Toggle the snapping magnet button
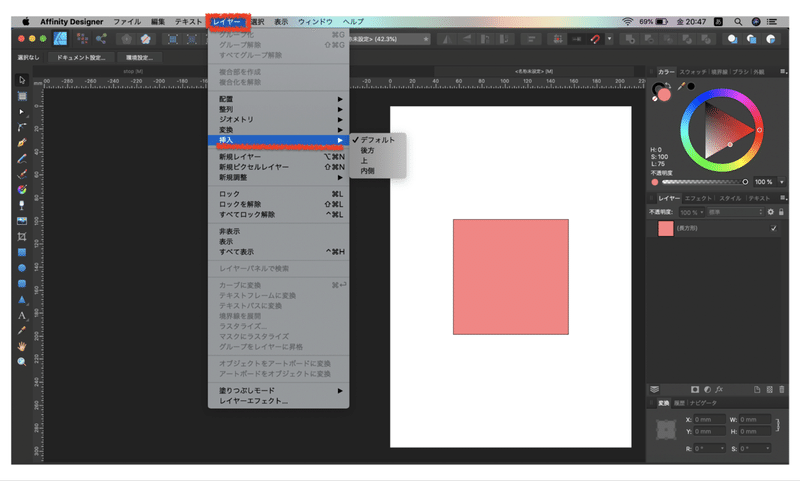Viewport: 800px width, 481px height. (x=595, y=39)
